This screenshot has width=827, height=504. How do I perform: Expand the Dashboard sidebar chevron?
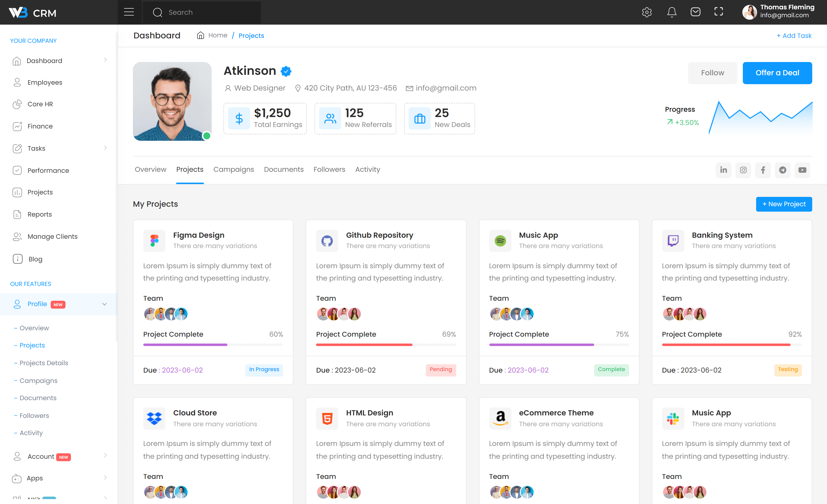105,60
